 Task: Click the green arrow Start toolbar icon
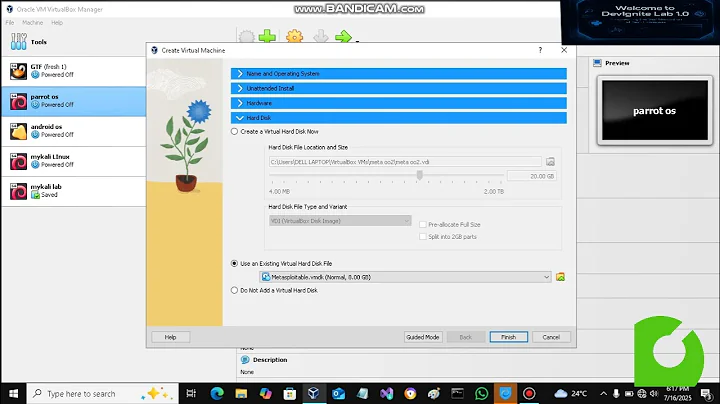coord(343,36)
